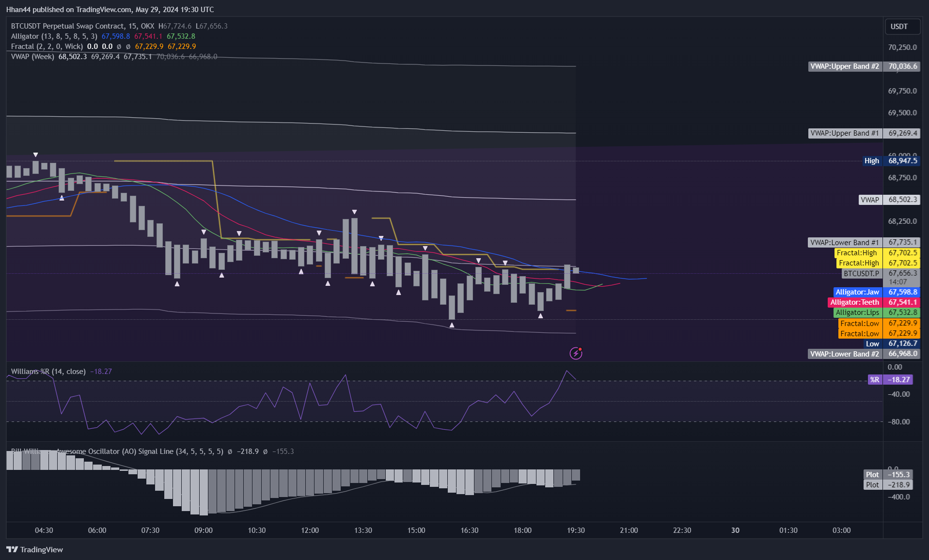The height and width of the screenshot is (560, 929).
Task: Click the VWAP:Lower Band #1 price label
Action: tap(845, 242)
